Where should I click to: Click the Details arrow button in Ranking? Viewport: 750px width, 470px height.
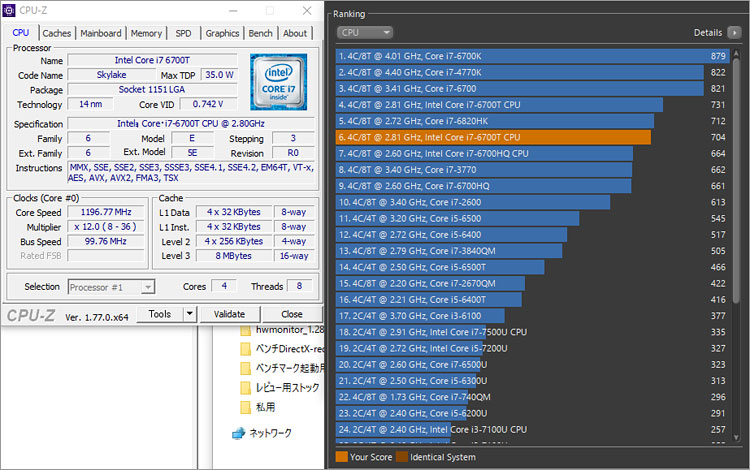click(734, 33)
